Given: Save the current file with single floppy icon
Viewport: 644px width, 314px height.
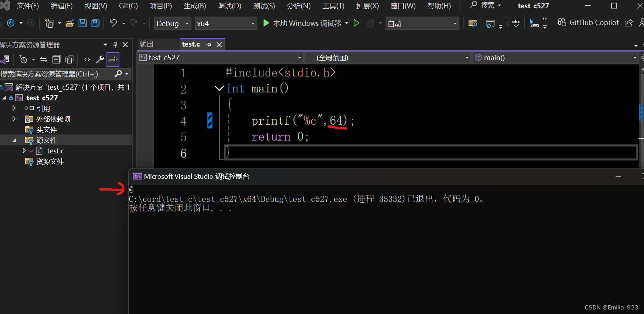Looking at the screenshot, I should pyautogui.click(x=82, y=23).
